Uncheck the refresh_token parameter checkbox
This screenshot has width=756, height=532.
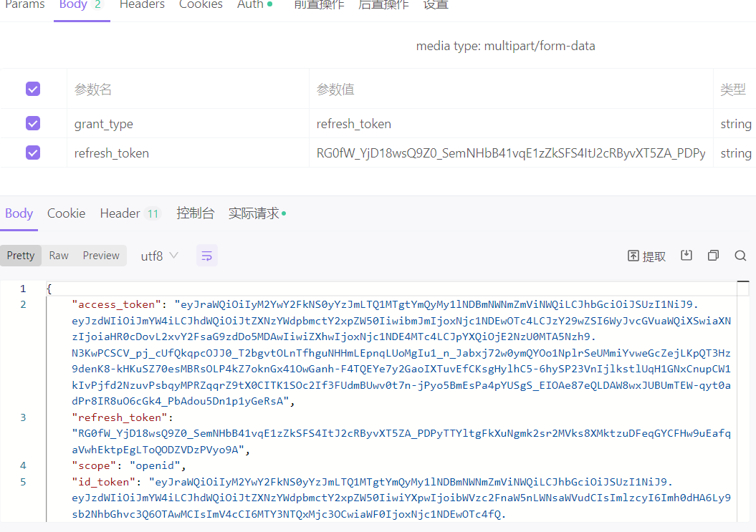[33, 153]
